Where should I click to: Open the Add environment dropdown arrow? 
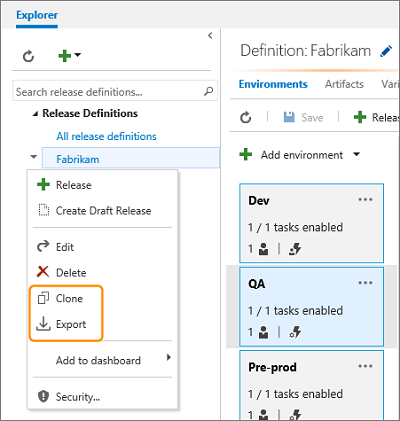pos(357,154)
